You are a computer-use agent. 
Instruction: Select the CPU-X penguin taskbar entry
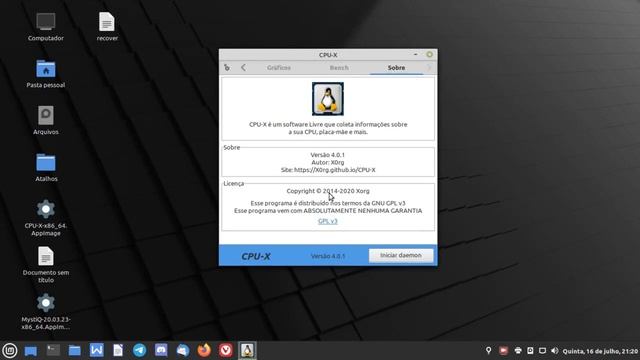(247, 350)
